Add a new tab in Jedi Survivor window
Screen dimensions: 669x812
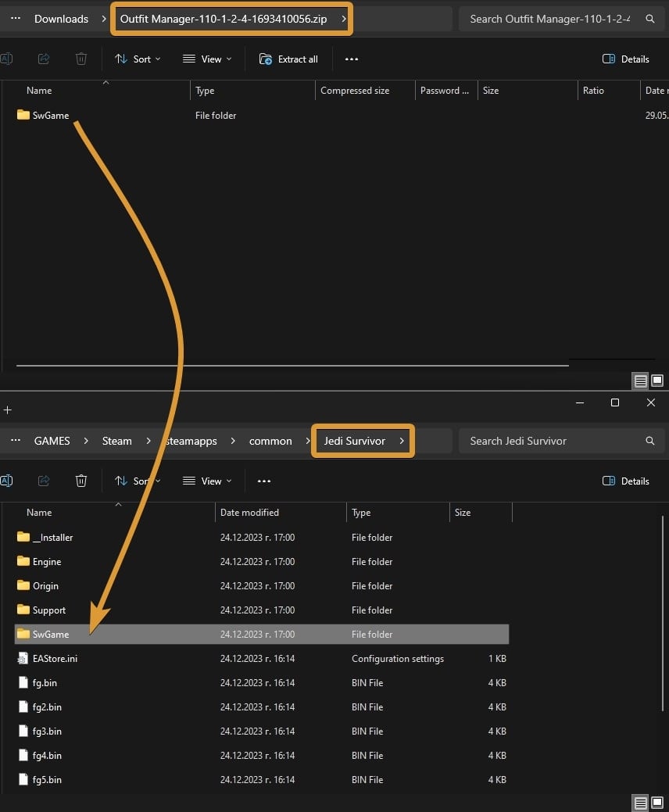pos(7,410)
